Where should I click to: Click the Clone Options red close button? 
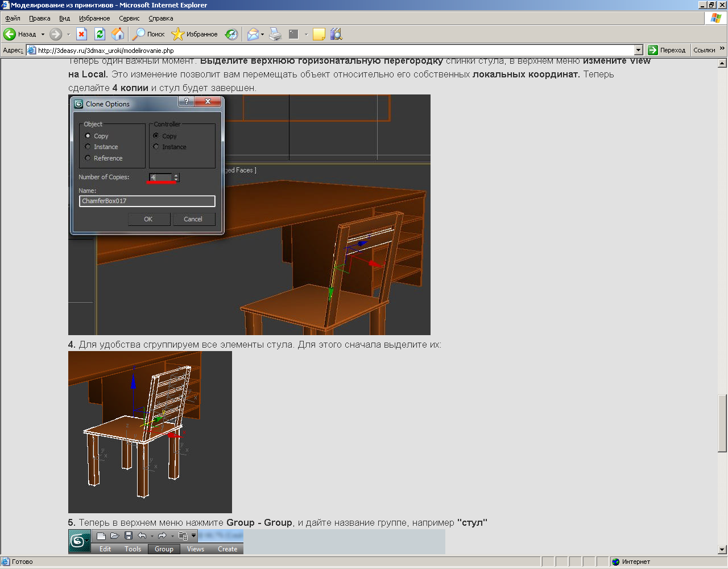pyautogui.click(x=208, y=101)
